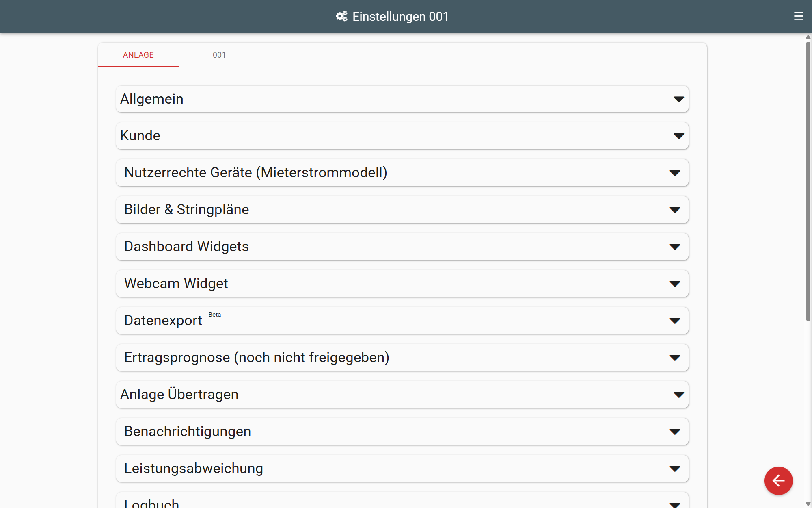Click the arrow icon on Webcam Widget
The height and width of the screenshot is (508, 812).
[x=674, y=284]
